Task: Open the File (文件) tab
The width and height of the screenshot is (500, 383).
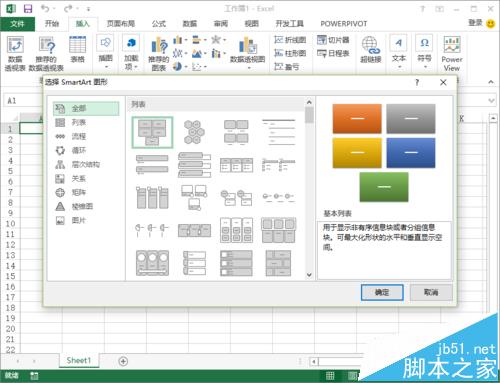Action: click(x=17, y=24)
